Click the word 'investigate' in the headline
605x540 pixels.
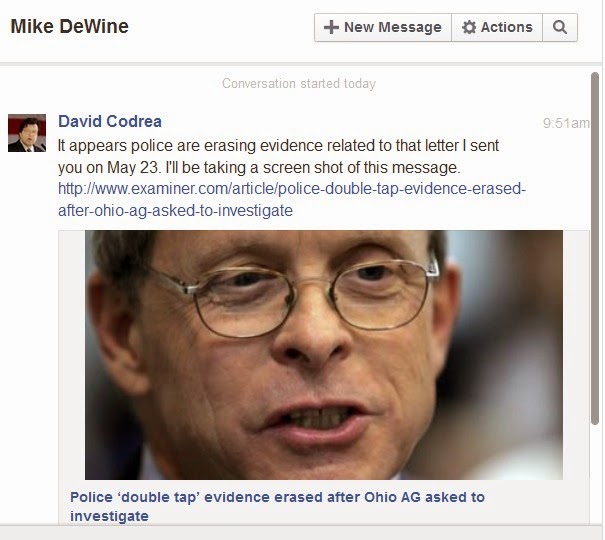[x=109, y=516]
